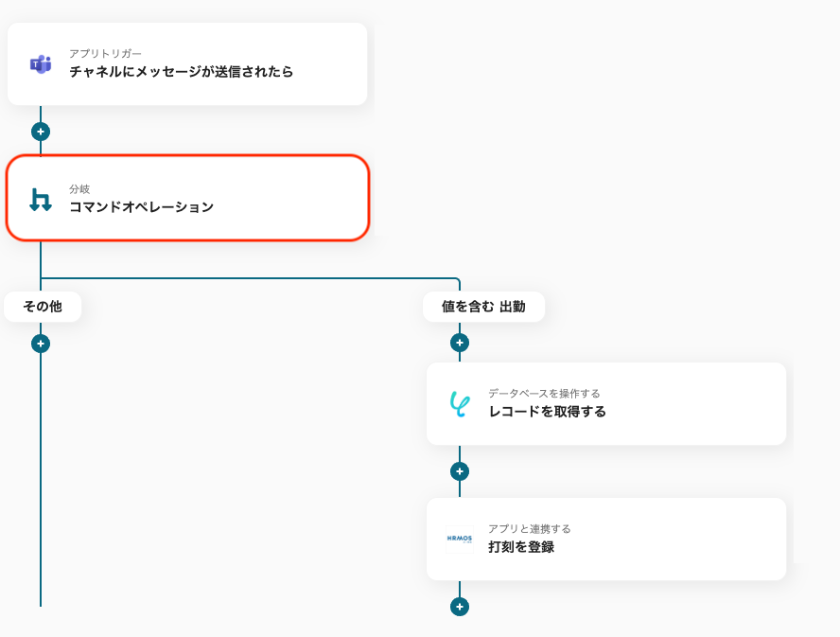
Task: Click the アプリと連携する caption
Action: click(530, 529)
